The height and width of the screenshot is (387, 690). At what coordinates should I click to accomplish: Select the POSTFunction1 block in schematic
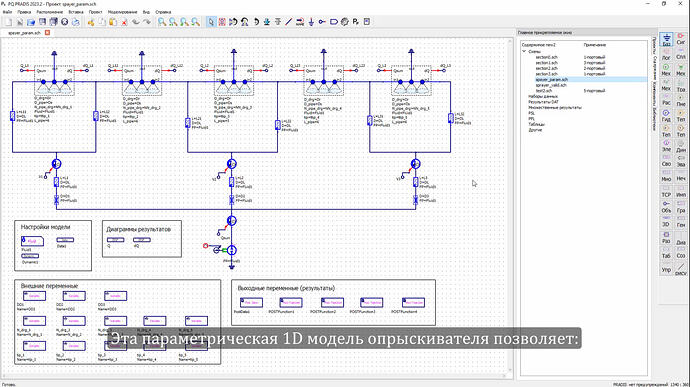pos(290,302)
